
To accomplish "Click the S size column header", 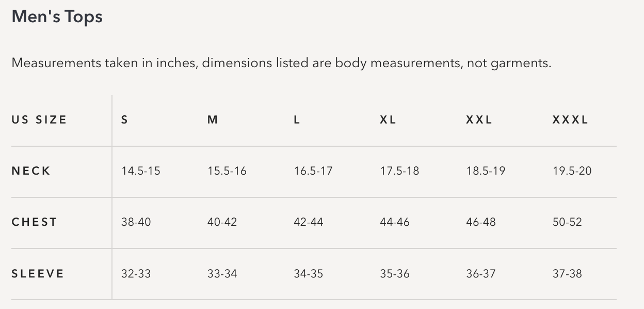I will [124, 120].
